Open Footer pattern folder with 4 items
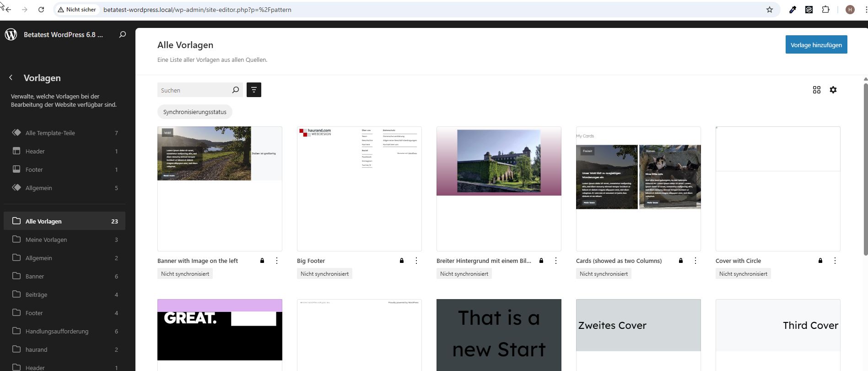 (x=65, y=313)
